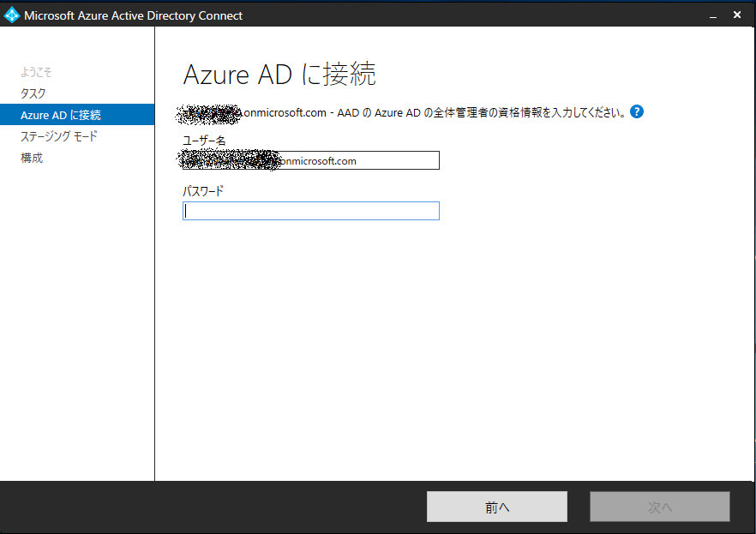Click the ユーザー名 username input field

point(311,160)
